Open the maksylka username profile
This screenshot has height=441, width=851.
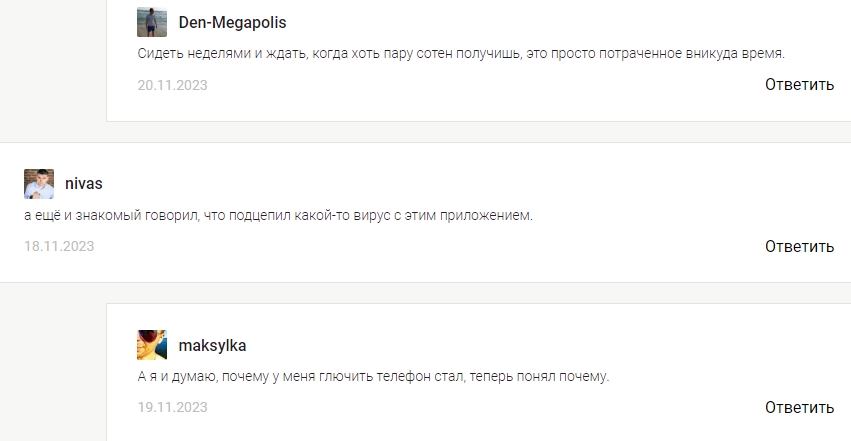tap(212, 346)
